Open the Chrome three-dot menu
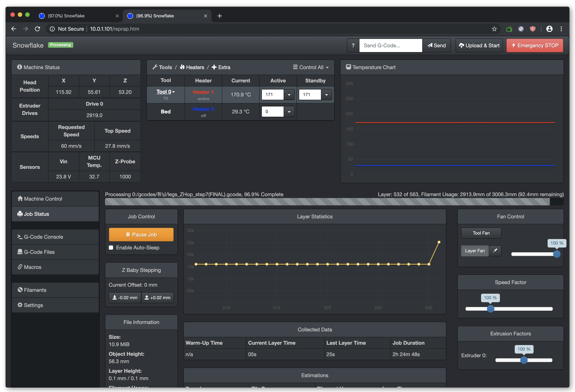 tap(561, 29)
